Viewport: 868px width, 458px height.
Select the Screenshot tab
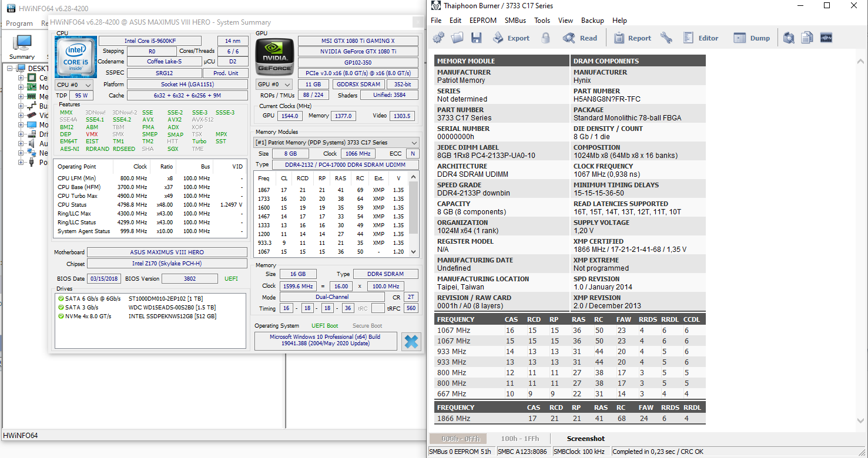click(585, 439)
